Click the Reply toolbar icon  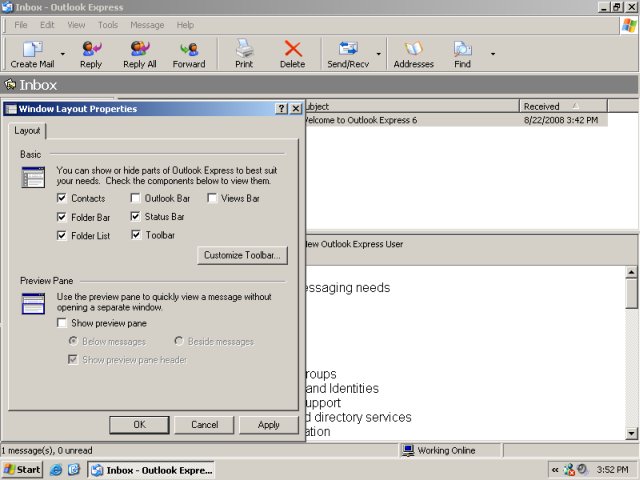pyautogui.click(x=91, y=49)
